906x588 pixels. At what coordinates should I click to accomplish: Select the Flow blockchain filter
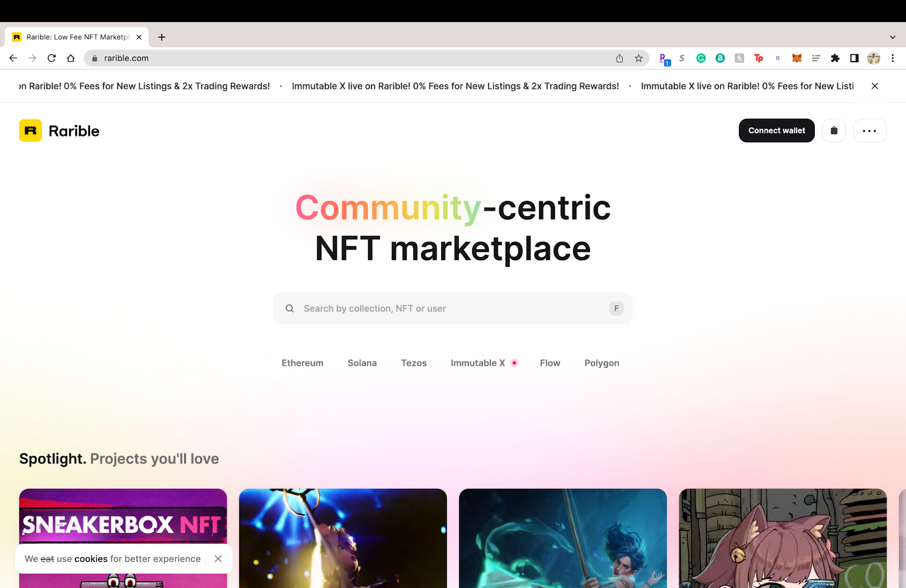point(550,363)
